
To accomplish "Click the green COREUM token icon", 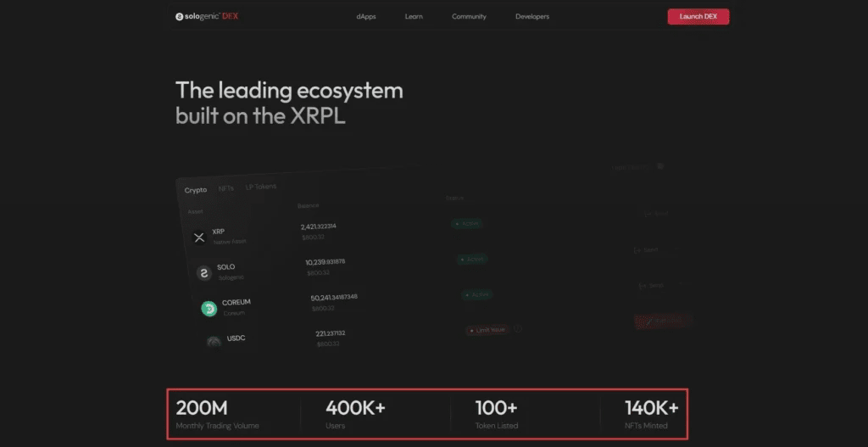I will coord(209,309).
